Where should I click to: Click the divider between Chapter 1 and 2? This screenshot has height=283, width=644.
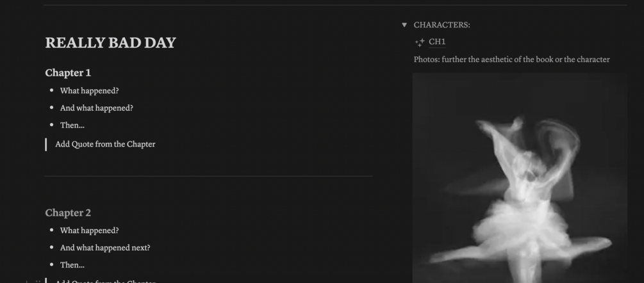pos(208,176)
